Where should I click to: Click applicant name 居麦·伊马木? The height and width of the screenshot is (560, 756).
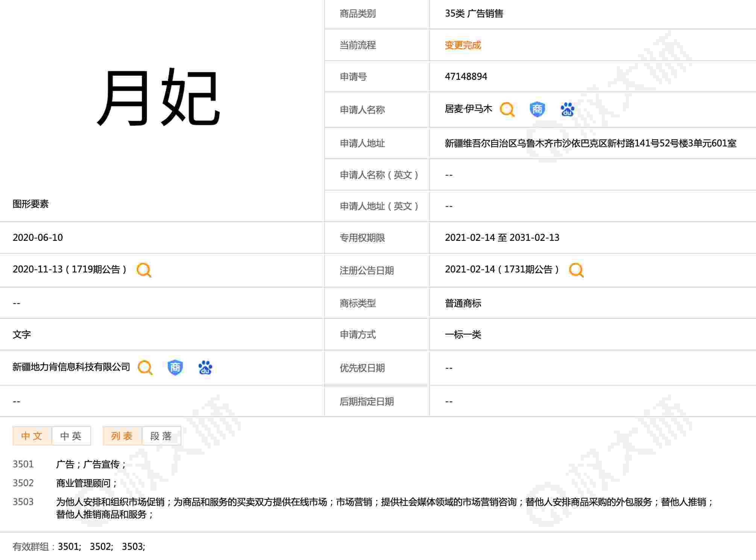[x=468, y=109]
